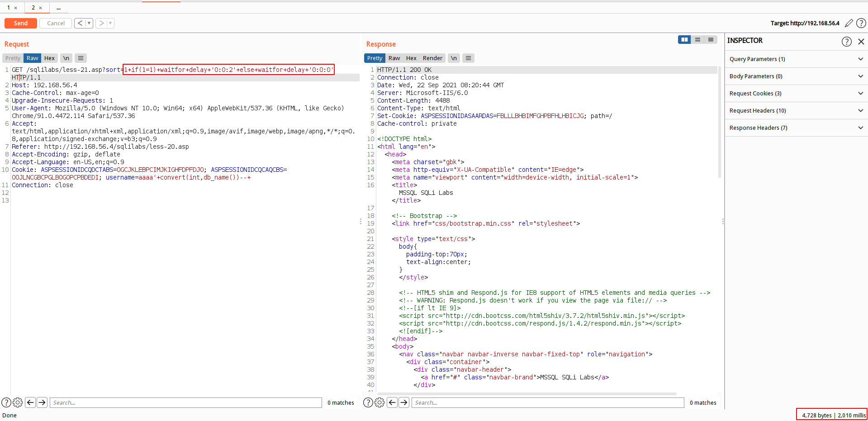This screenshot has width=868, height=421.
Task: Open Inspector help icon
Action: pyautogui.click(x=847, y=42)
